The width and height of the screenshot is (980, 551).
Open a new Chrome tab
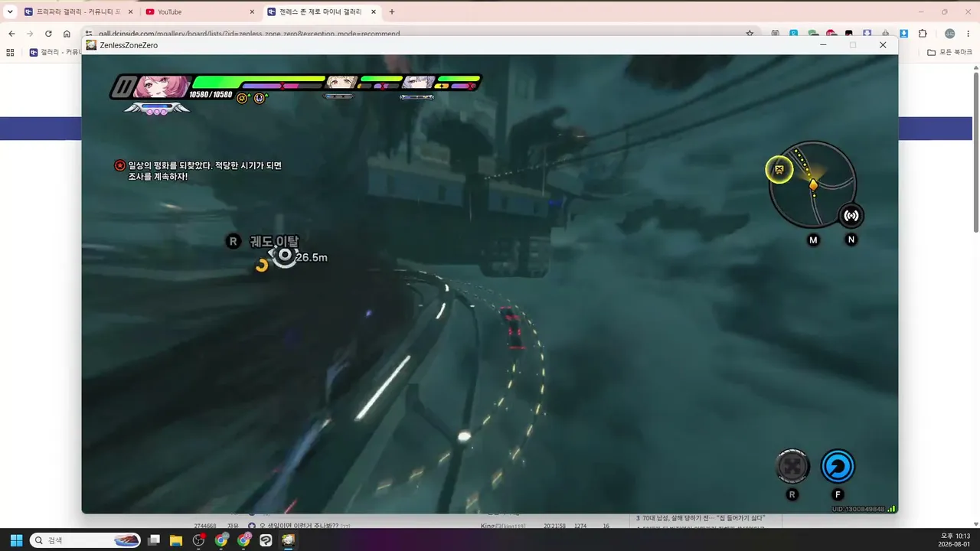(392, 11)
